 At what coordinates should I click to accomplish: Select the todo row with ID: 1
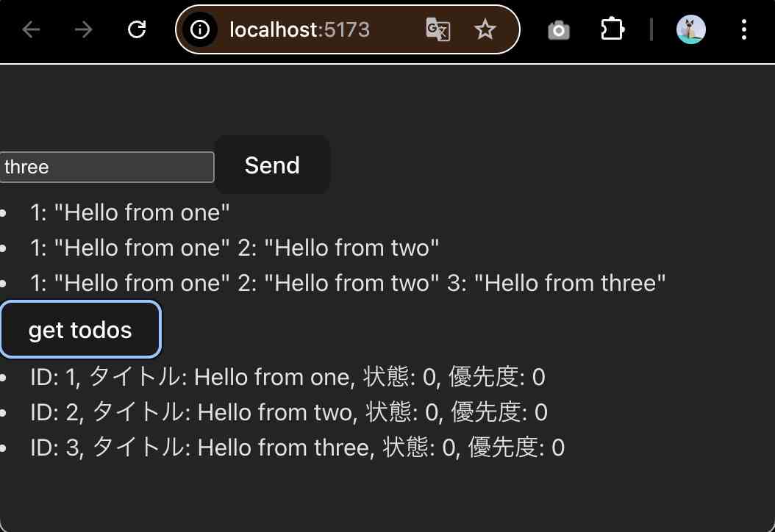pyautogui.click(x=287, y=377)
